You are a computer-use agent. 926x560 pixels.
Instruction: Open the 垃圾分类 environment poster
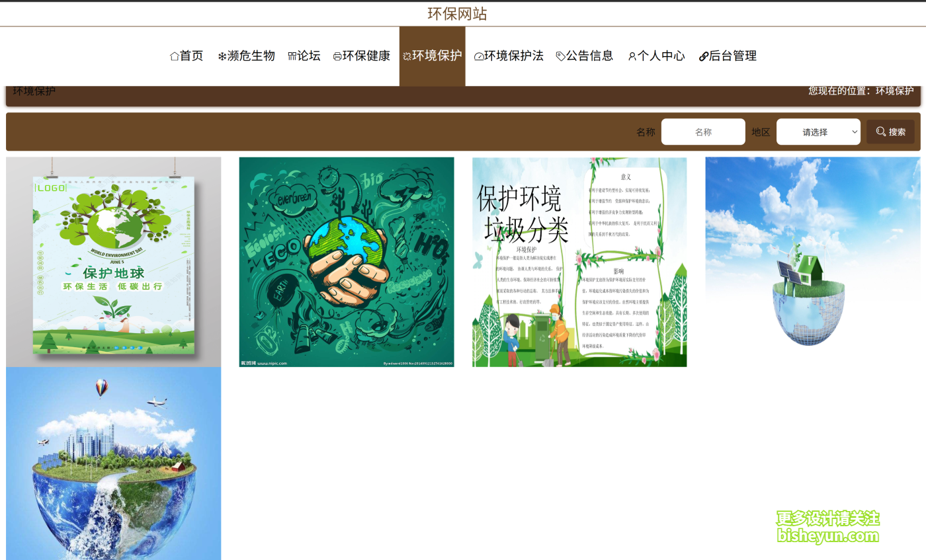point(579,260)
